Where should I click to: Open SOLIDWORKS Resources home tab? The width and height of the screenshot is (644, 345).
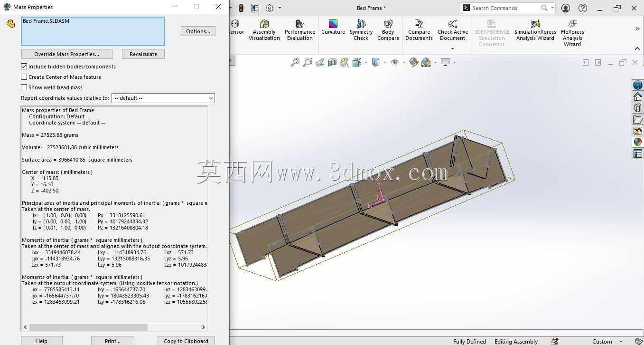(637, 96)
